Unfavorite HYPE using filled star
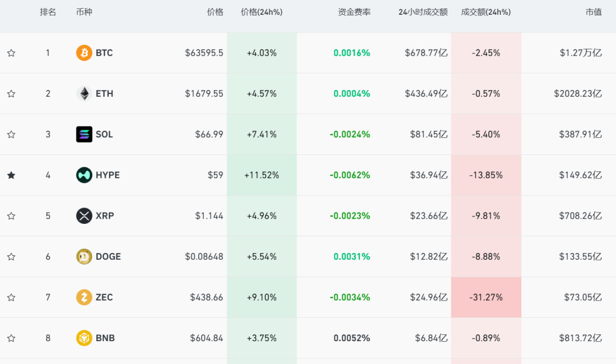The image size is (616, 364). click(x=11, y=175)
